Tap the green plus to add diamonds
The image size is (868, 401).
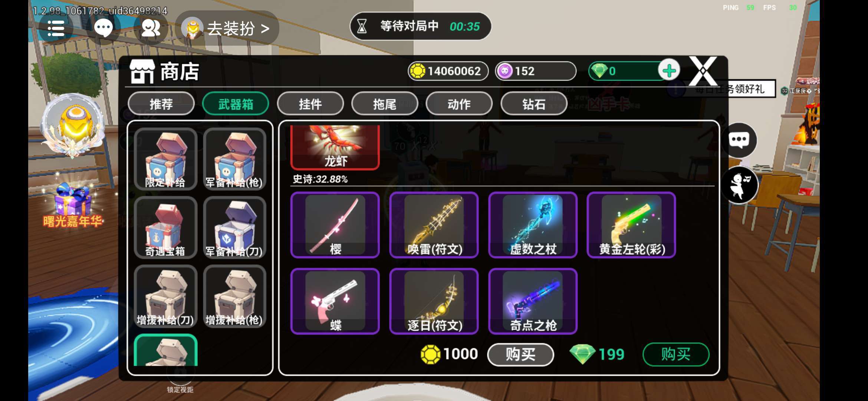click(669, 71)
